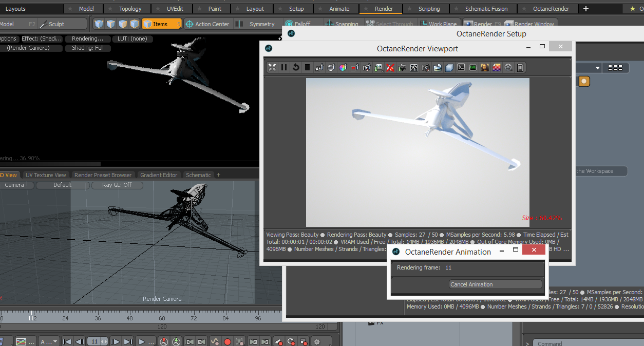Click the document log icon in Octane toolbar
This screenshot has height=346, width=644.
click(520, 67)
